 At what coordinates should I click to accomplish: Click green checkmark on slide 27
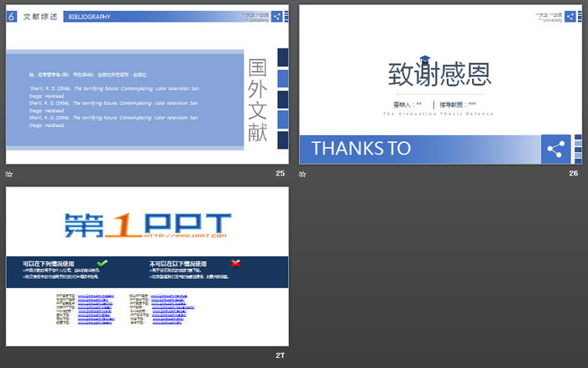[x=102, y=263]
